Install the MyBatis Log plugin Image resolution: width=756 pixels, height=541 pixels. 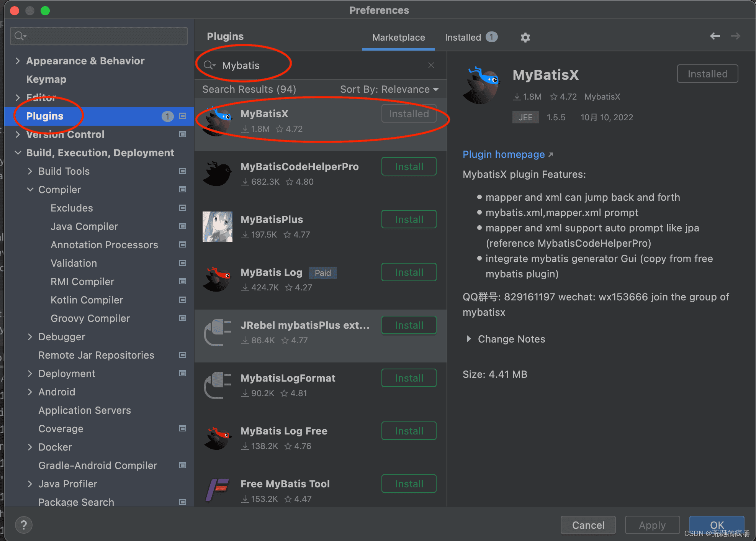coord(409,272)
